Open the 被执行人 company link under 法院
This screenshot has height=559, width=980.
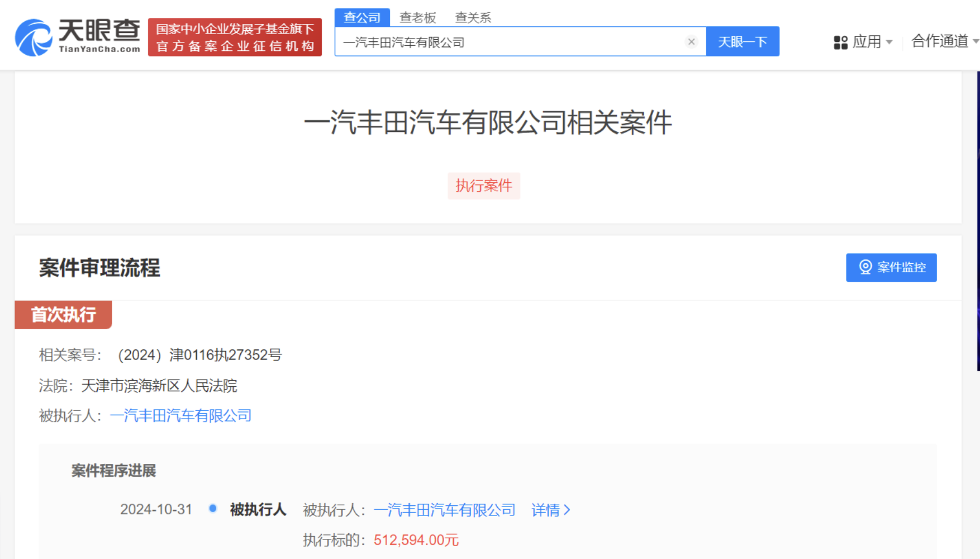(x=180, y=416)
